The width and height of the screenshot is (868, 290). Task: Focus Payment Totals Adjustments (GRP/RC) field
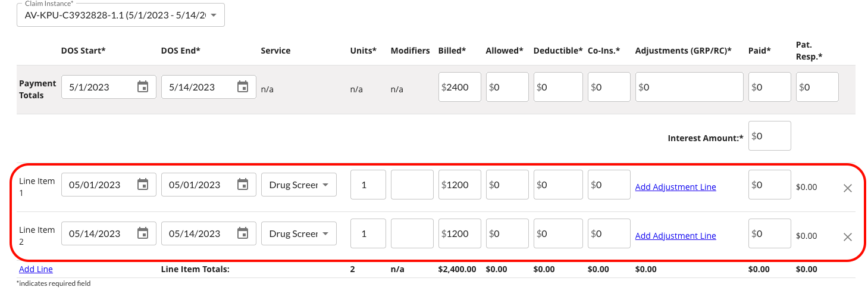(x=689, y=87)
